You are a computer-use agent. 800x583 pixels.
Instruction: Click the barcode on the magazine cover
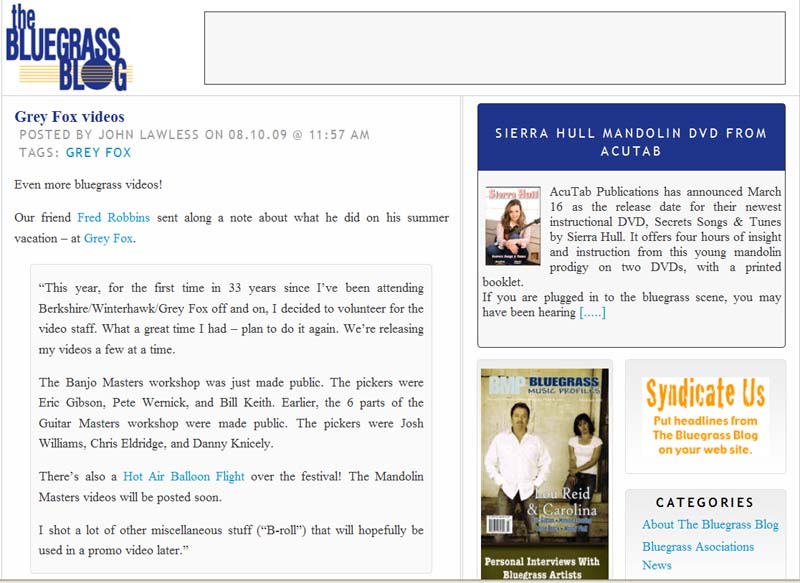click(x=498, y=524)
